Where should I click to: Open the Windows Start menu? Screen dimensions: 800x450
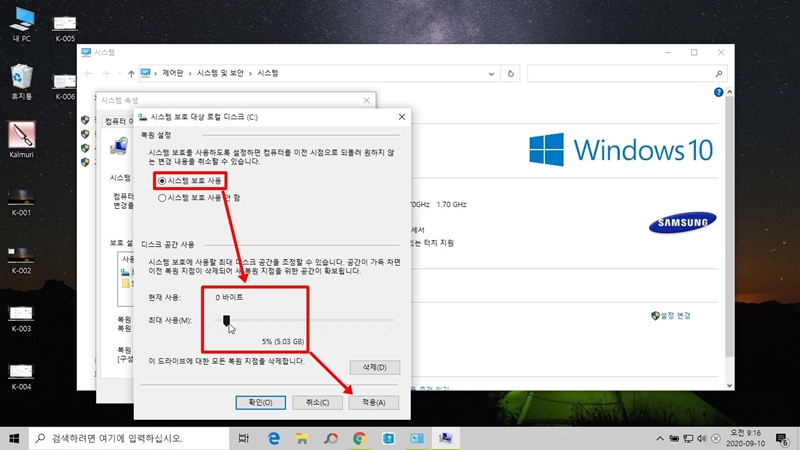coord(14,438)
